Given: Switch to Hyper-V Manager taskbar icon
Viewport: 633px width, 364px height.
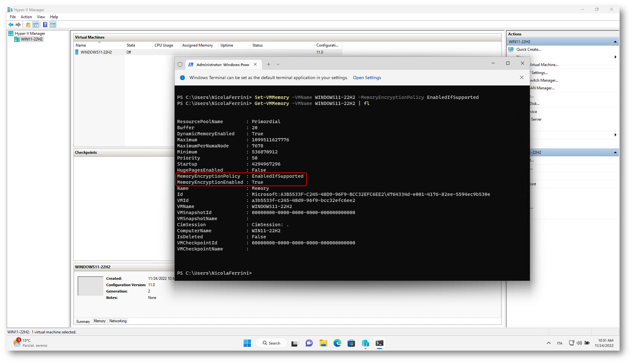Looking at the screenshot, I should click(x=365, y=343).
